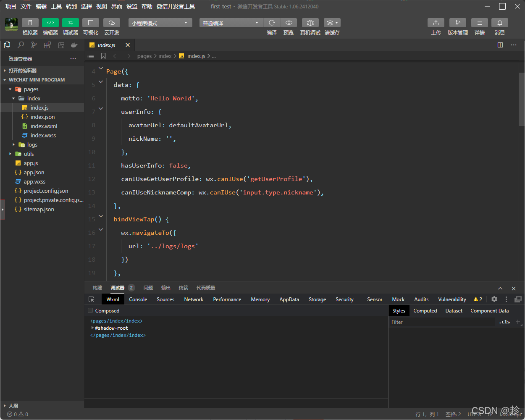Open the 工具 menu
Screen dimensions: 525x420
(56, 6)
